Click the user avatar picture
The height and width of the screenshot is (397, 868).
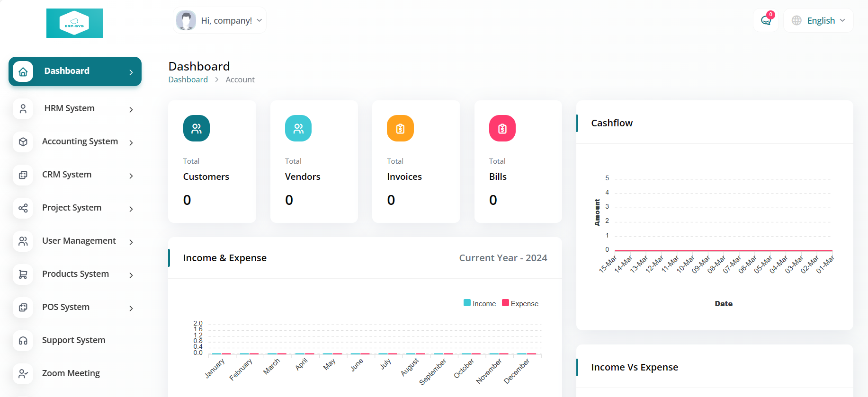pos(186,20)
